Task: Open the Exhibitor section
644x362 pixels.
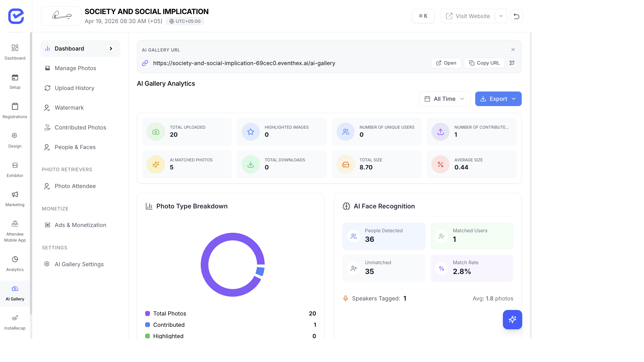Action: (15, 170)
